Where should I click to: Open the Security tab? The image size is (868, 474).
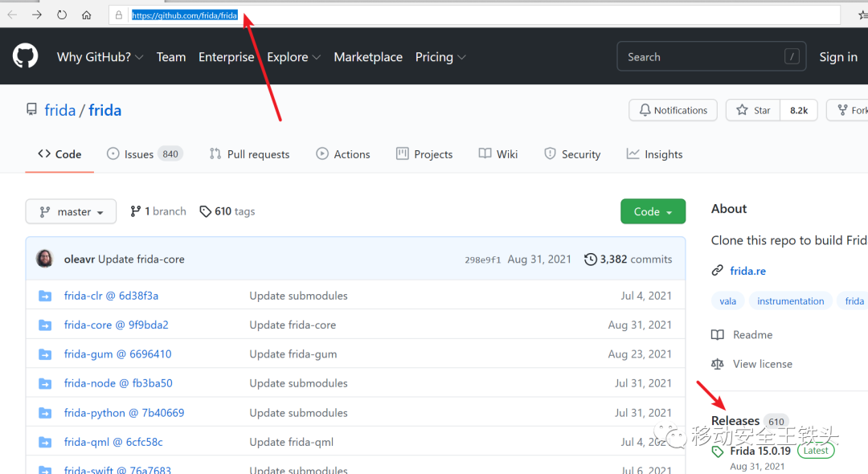[572, 154]
